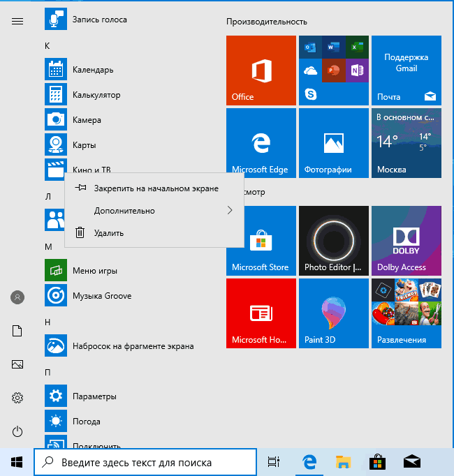Open Microsoft Store from the taskbar

(377, 462)
